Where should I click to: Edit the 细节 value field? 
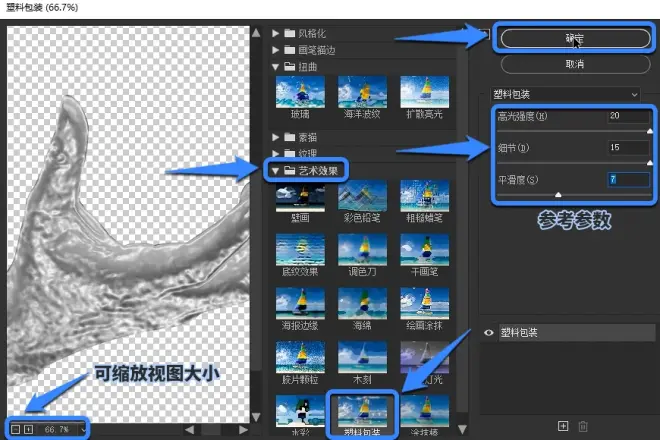click(x=628, y=147)
